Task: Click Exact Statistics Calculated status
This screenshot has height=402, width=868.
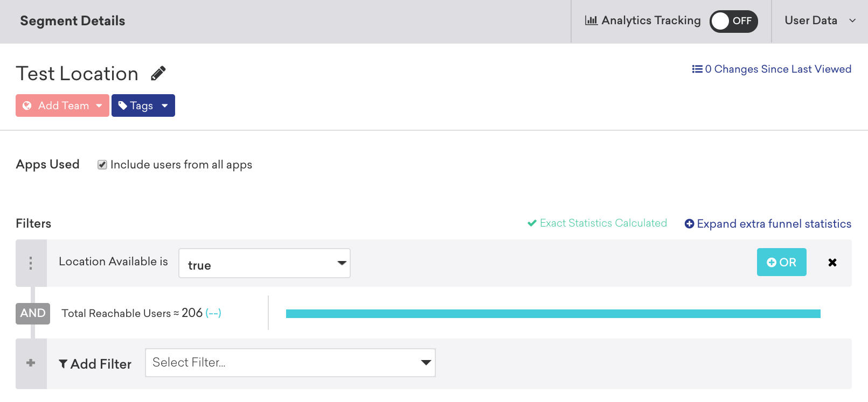Action: point(597,223)
